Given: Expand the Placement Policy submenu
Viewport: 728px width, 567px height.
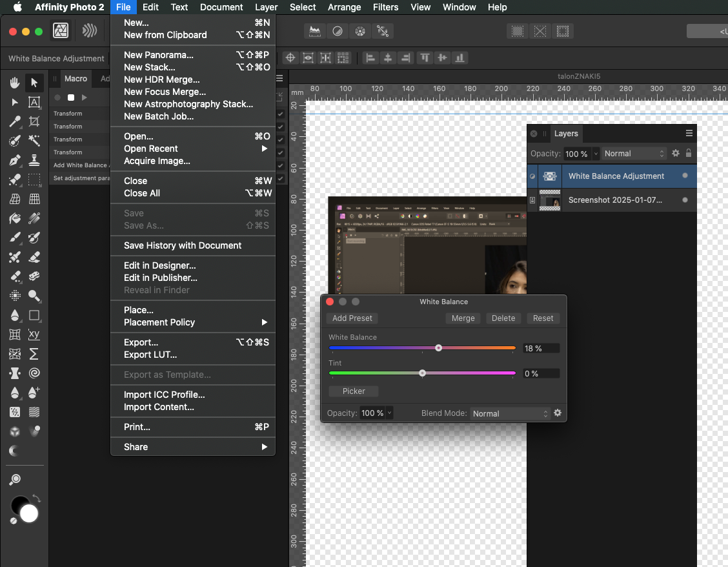Looking at the screenshot, I should (x=193, y=322).
